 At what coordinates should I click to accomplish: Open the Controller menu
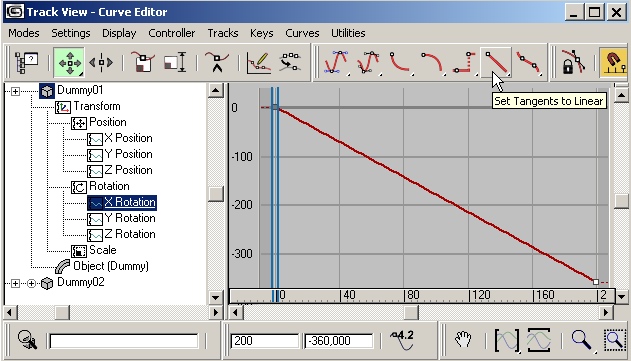171,33
